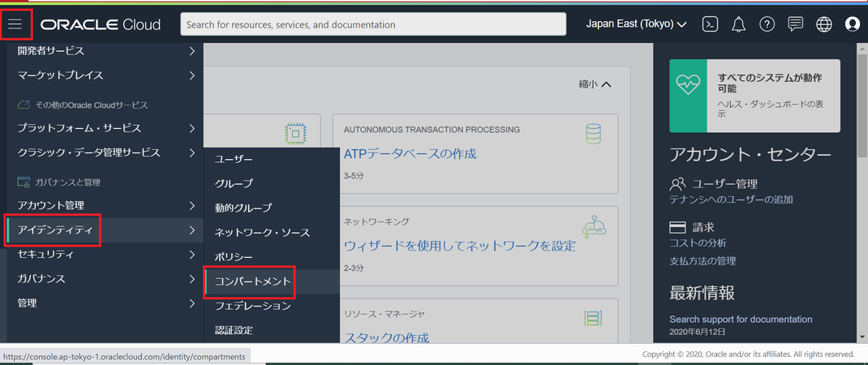Expand the クラシック・データ管理サービス submenu arrow
This screenshot has width=868, height=365.
click(x=191, y=152)
